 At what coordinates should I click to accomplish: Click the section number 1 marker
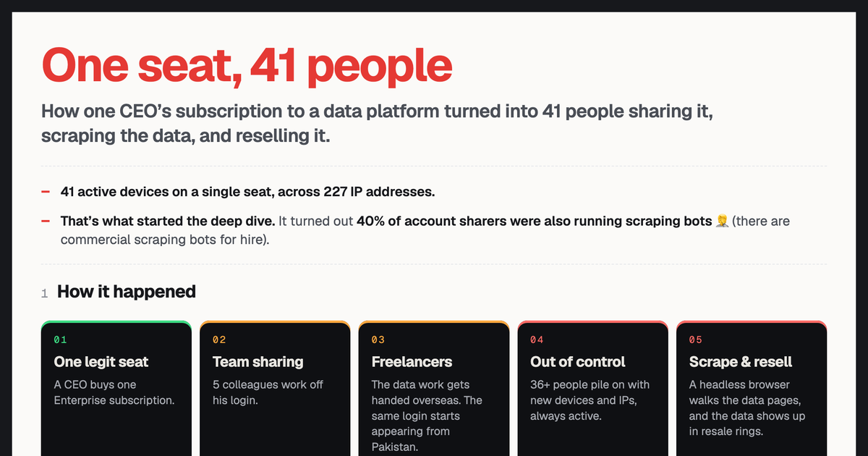44,293
